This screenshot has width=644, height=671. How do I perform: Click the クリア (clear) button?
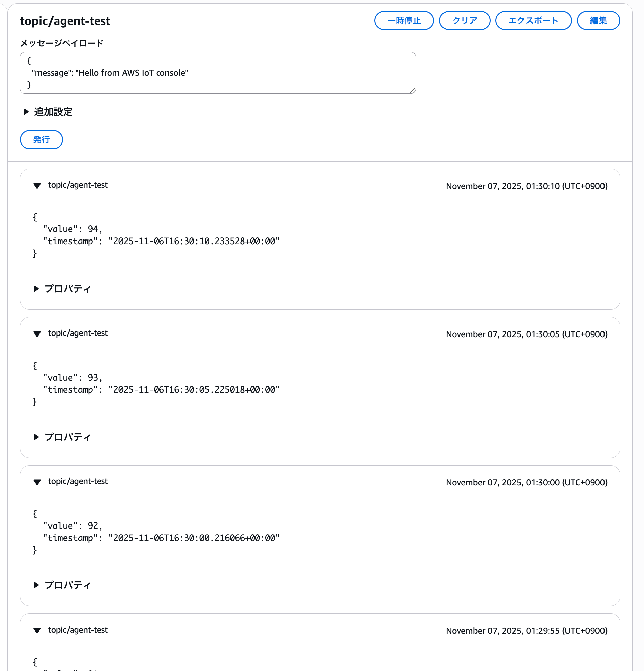coord(465,20)
